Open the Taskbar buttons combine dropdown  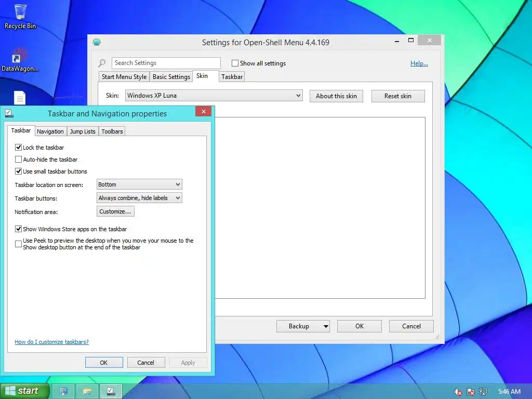(x=139, y=198)
